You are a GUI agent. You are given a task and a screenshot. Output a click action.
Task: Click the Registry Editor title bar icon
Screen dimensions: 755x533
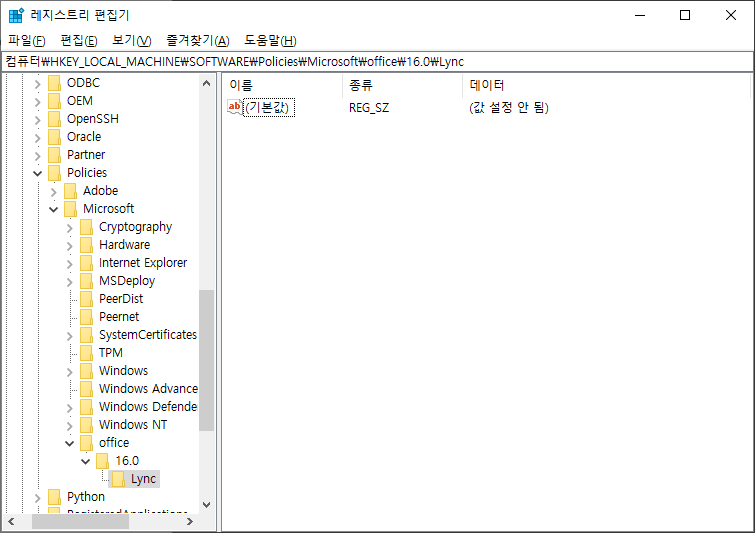click(x=16, y=15)
